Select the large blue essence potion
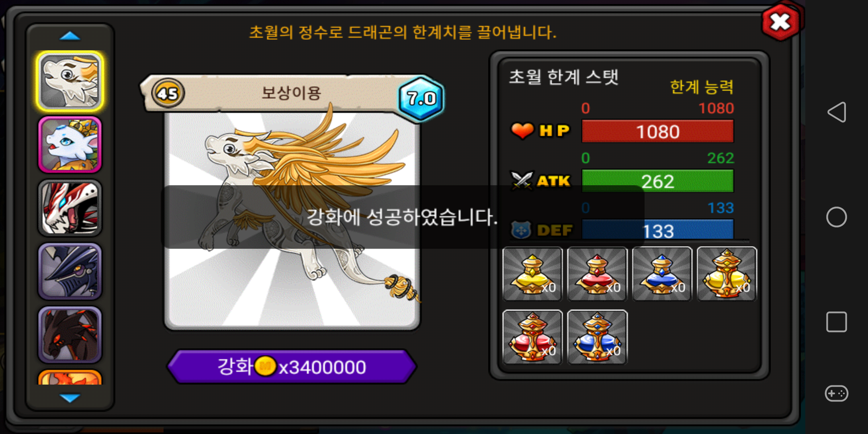 pos(597,337)
